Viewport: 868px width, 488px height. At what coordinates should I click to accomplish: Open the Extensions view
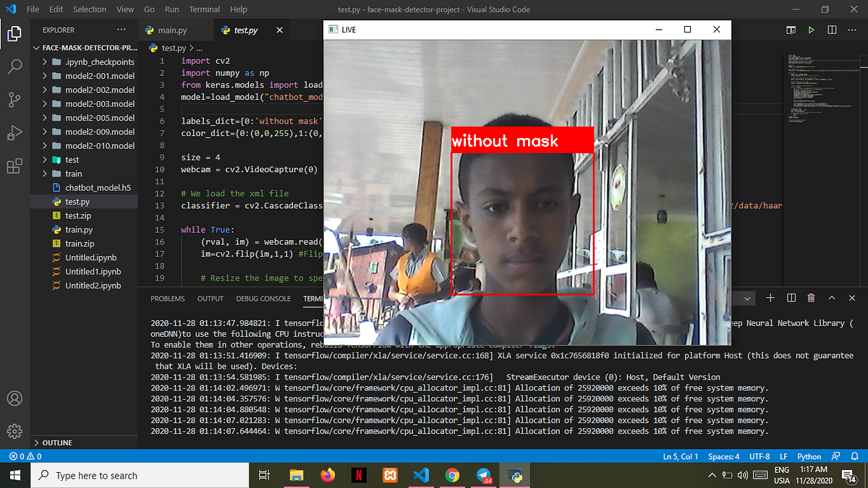pos(14,166)
